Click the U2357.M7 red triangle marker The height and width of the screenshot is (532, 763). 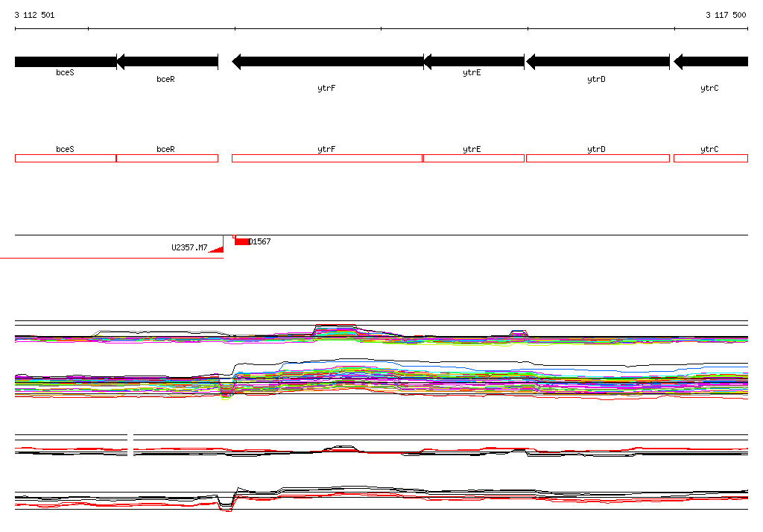217,249
